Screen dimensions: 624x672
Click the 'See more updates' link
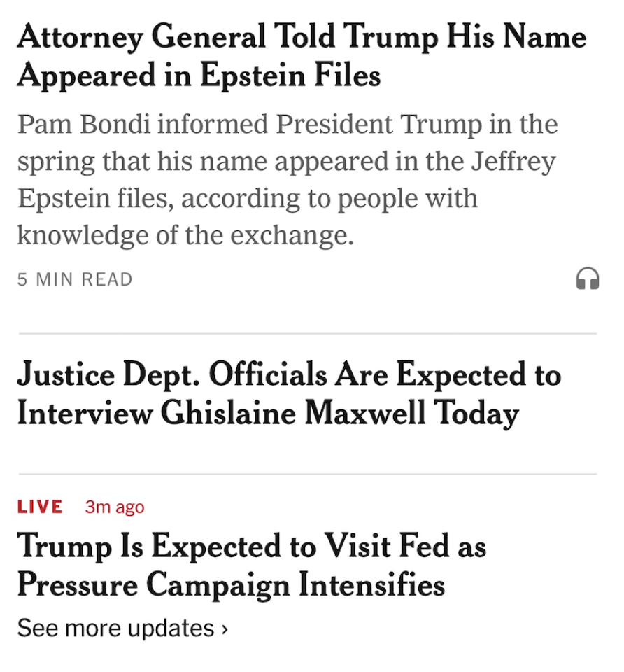116,628
